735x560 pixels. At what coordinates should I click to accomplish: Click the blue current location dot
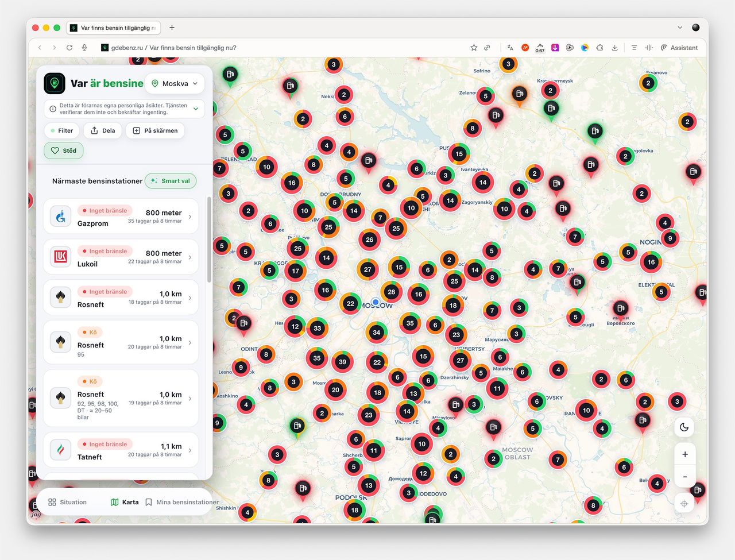coord(376,302)
